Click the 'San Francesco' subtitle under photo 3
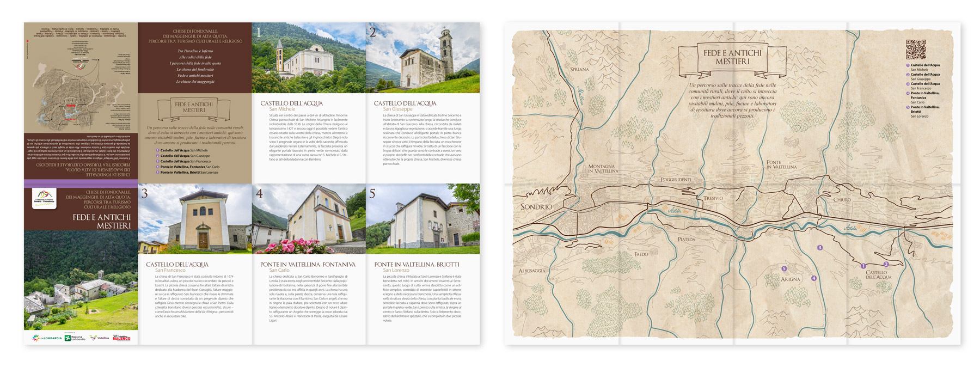This screenshot has height=367, width=980. [x=170, y=270]
